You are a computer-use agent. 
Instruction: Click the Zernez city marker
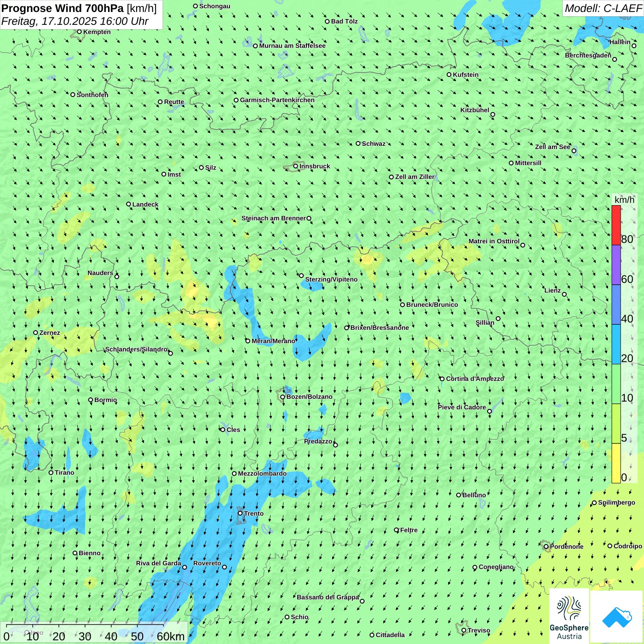(35, 333)
